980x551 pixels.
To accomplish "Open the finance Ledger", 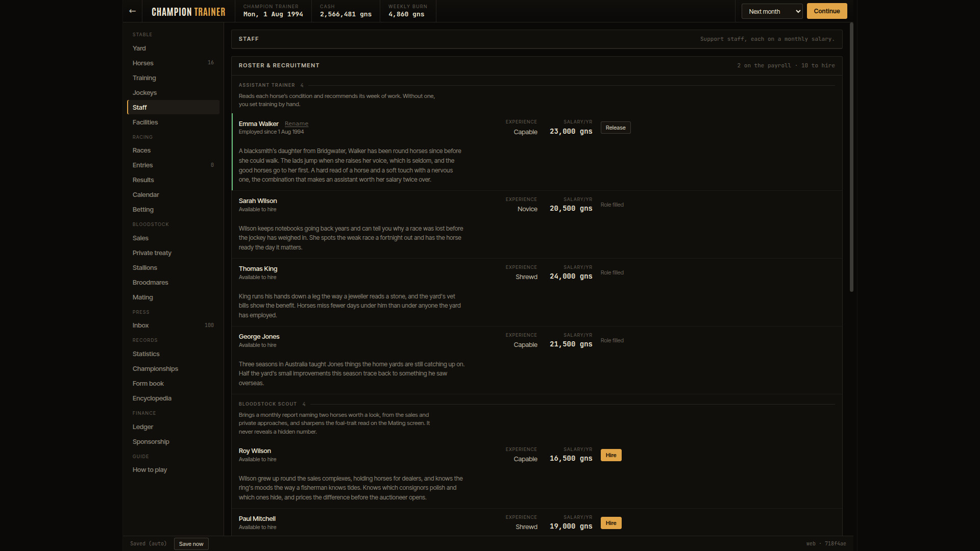I will point(173,427).
